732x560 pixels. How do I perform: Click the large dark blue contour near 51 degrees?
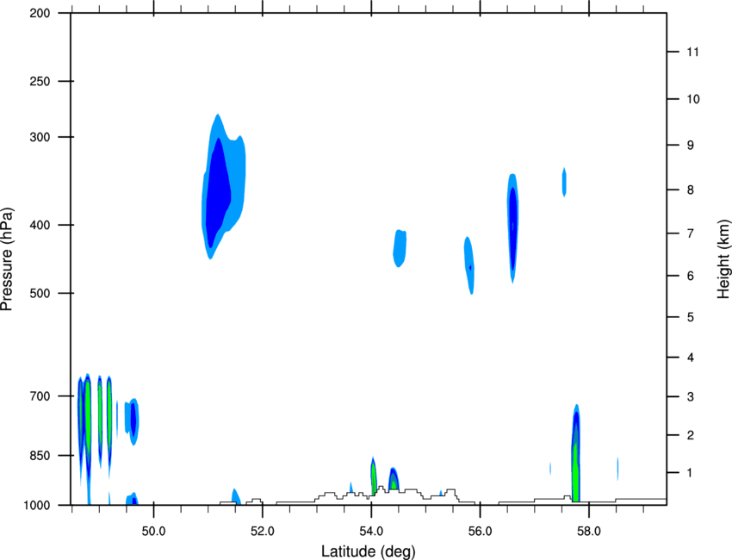218,194
